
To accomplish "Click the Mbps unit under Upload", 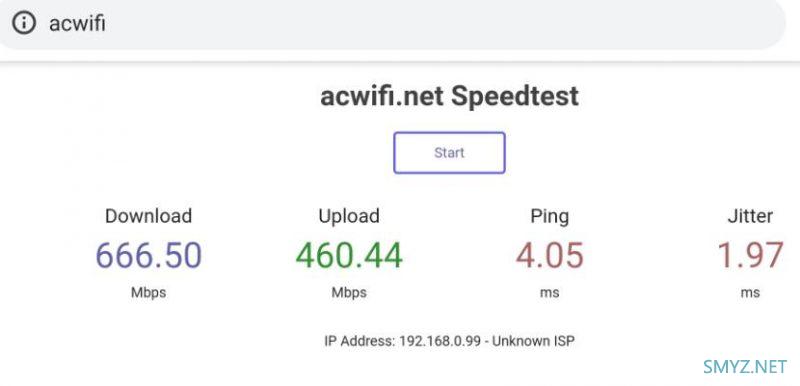I will (349, 293).
